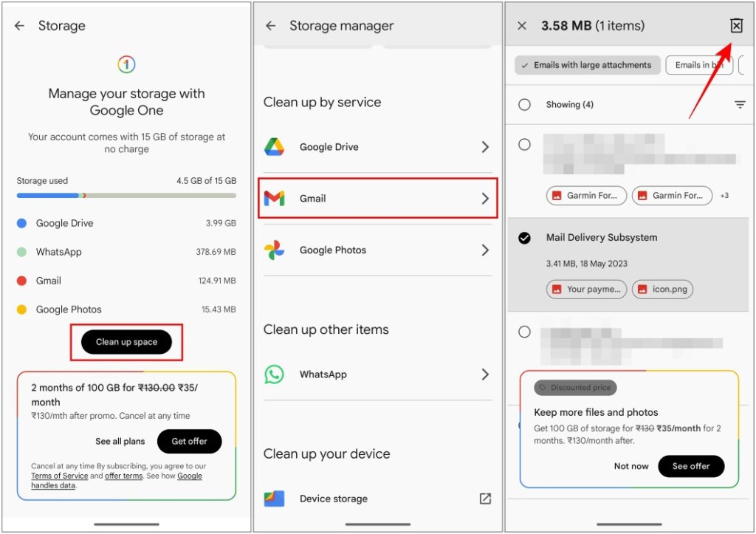Select the Garmin attachments email radio
756x534 pixels.
point(524,144)
